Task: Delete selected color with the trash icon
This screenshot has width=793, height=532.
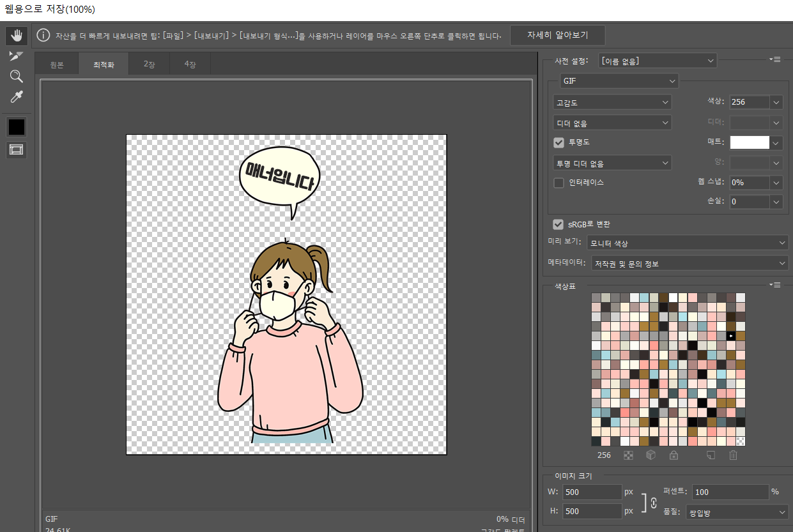Action: (732, 455)
